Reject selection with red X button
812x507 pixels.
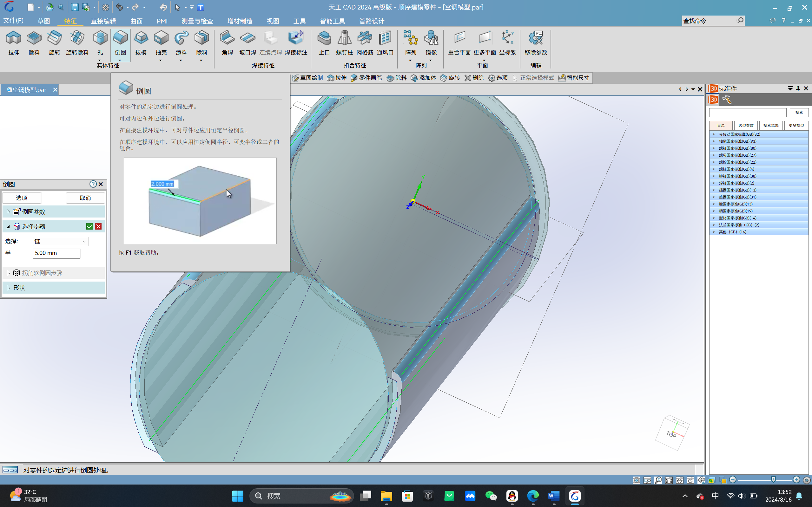click(98, 226)
